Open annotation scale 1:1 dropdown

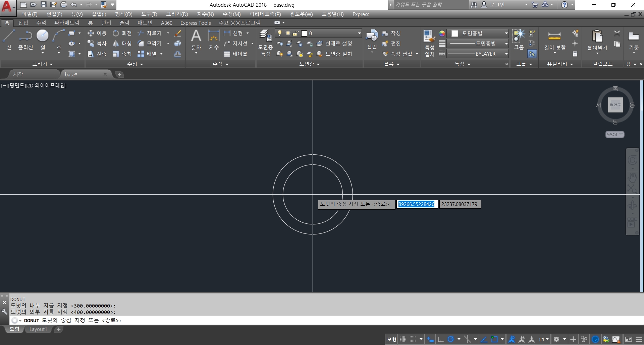pos(543,339)
